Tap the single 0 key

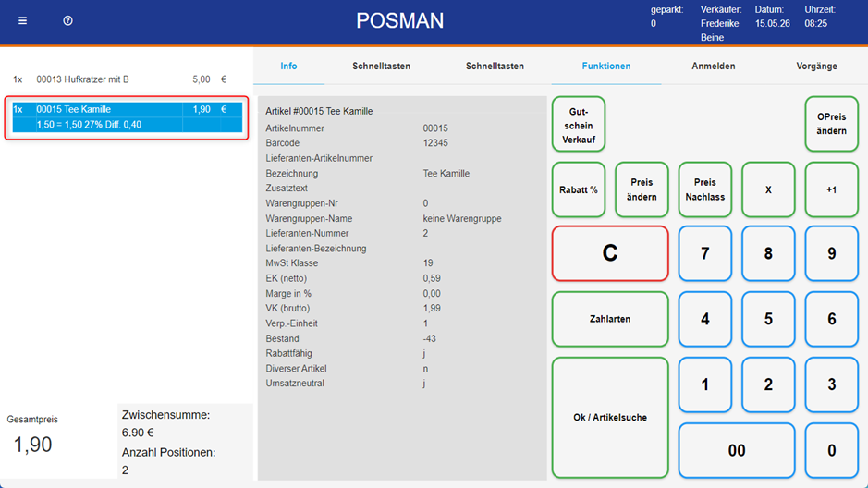tap(831, 450)
